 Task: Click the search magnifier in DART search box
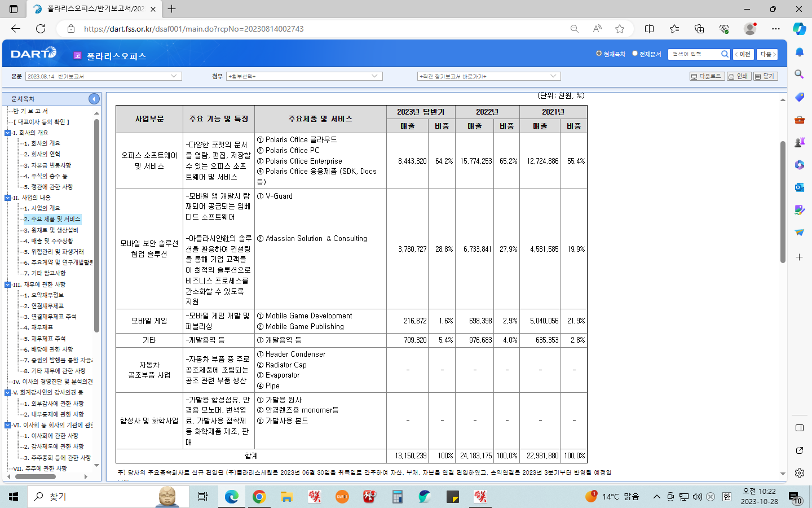pyautogui.click(x=725, y=54)
